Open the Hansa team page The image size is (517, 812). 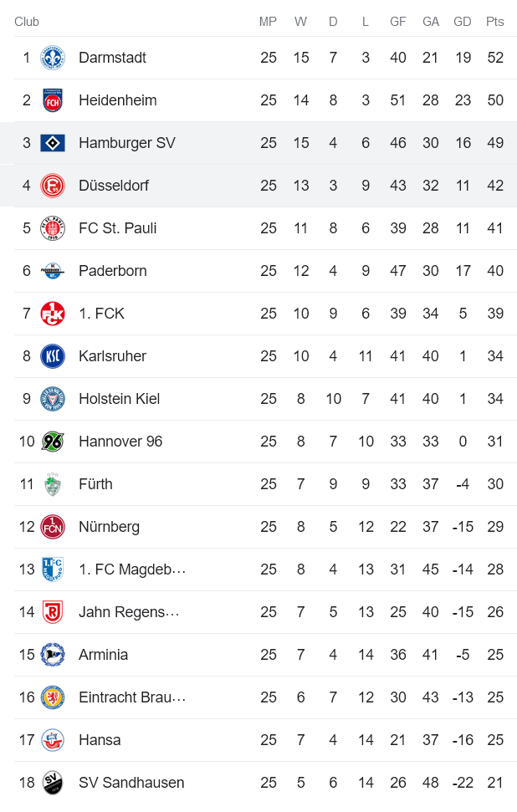point(100,740)
